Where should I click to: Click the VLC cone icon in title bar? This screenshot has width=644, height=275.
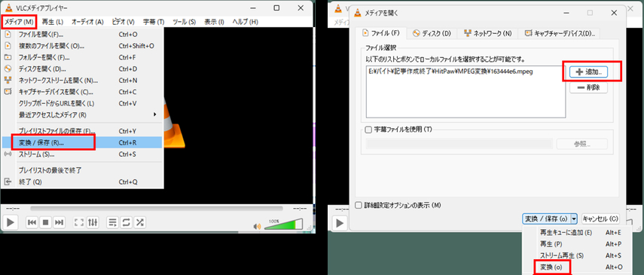click(9, 8)
